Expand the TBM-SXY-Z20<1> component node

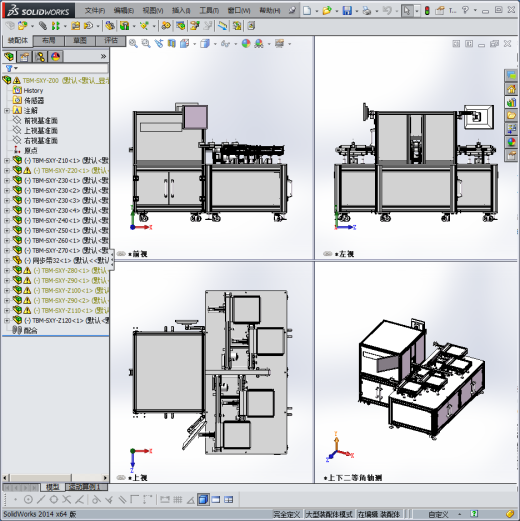pyautogui.click(x=7, y=171)
